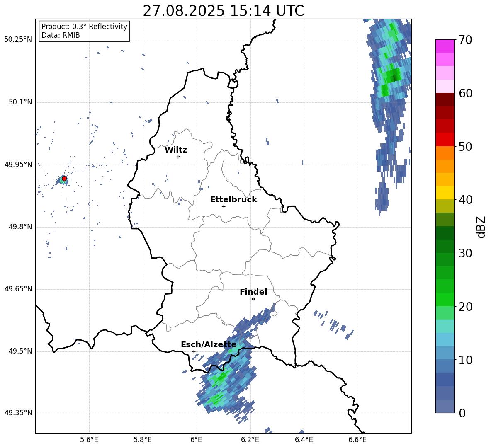Click the cross marker below Findel
The width and height of the screenshot is (491, 448).
(x=253, y=299)
